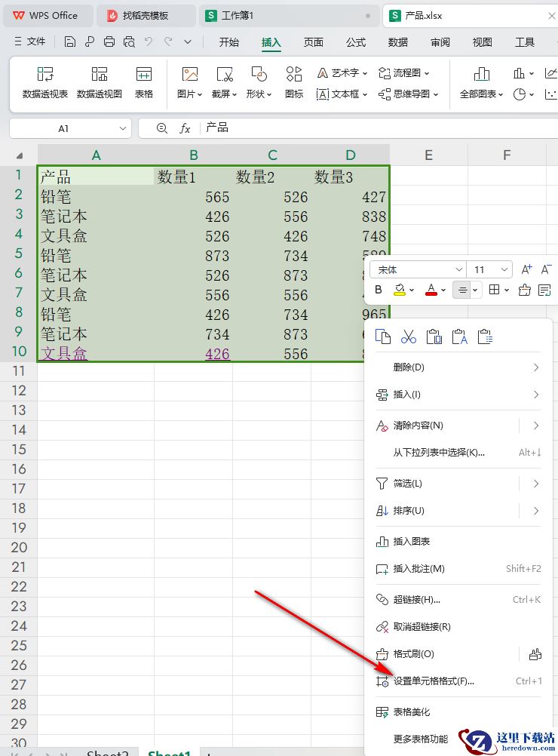
Task: Click the column E header
Action: tap(428, 155)
